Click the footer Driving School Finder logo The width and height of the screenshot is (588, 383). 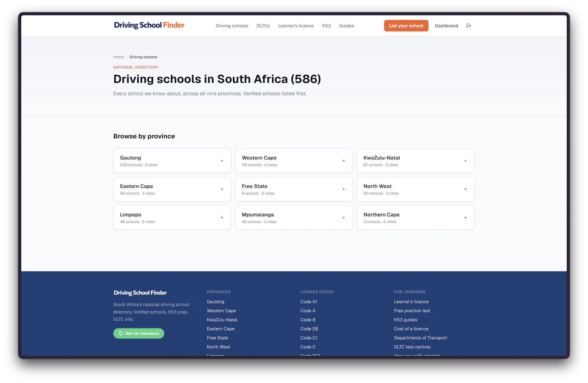tap(140, 293)
